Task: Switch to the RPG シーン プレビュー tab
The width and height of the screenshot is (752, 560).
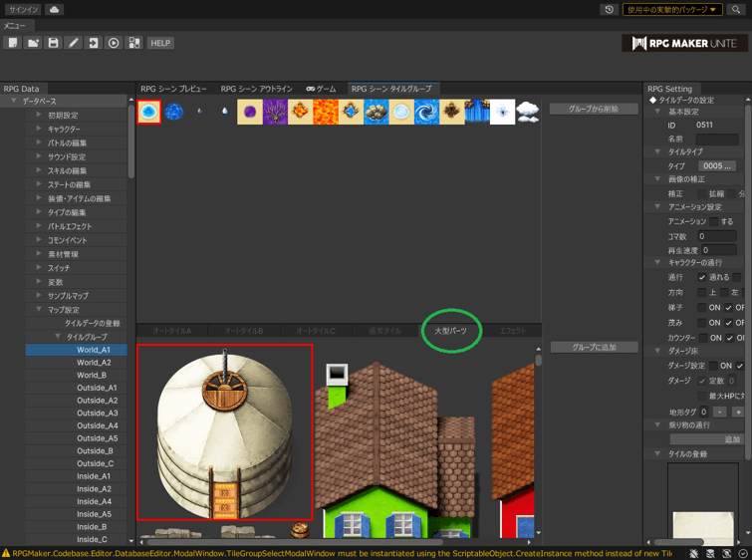Action: point(173,89)
